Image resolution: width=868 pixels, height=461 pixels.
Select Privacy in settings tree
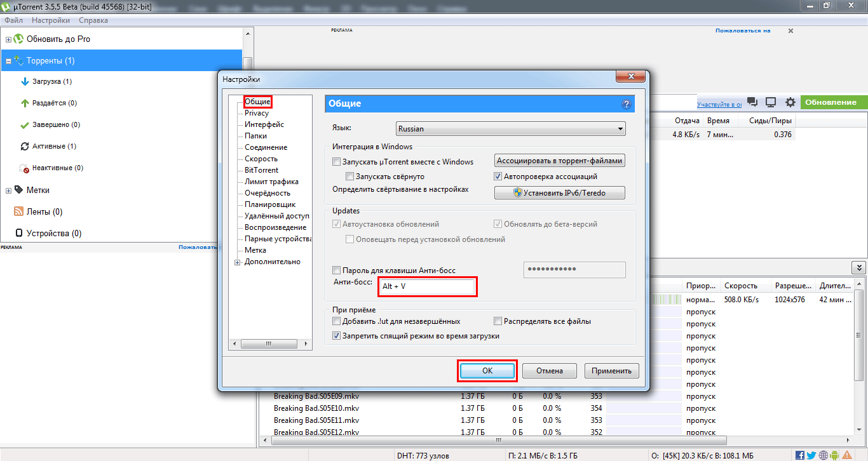click(x=257, y=113)
